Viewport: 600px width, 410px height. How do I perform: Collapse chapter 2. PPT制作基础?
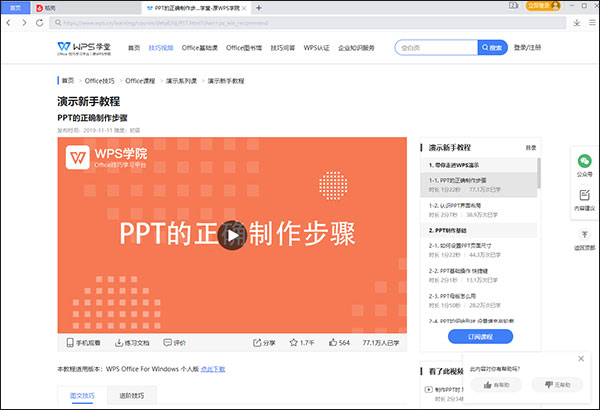[x=479, y=230]
